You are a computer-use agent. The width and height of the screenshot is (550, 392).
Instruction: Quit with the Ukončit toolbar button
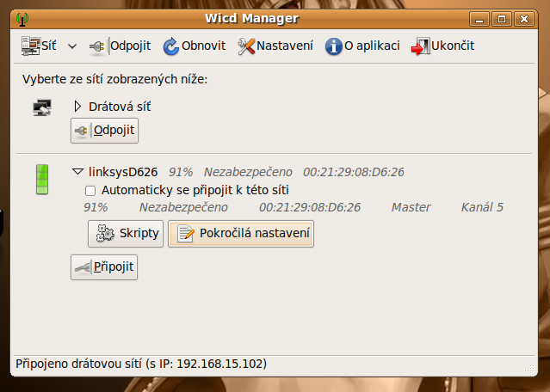point(442,46)
